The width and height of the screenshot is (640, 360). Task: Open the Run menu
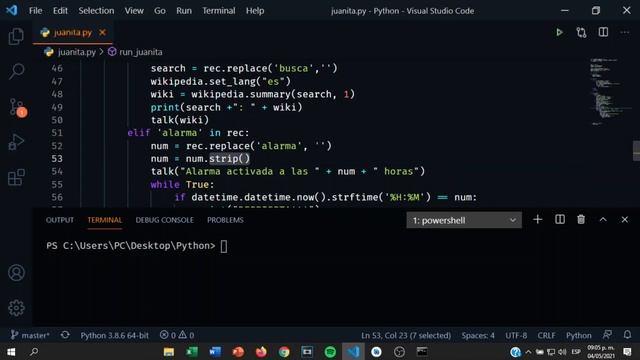[x=184, y=11]
